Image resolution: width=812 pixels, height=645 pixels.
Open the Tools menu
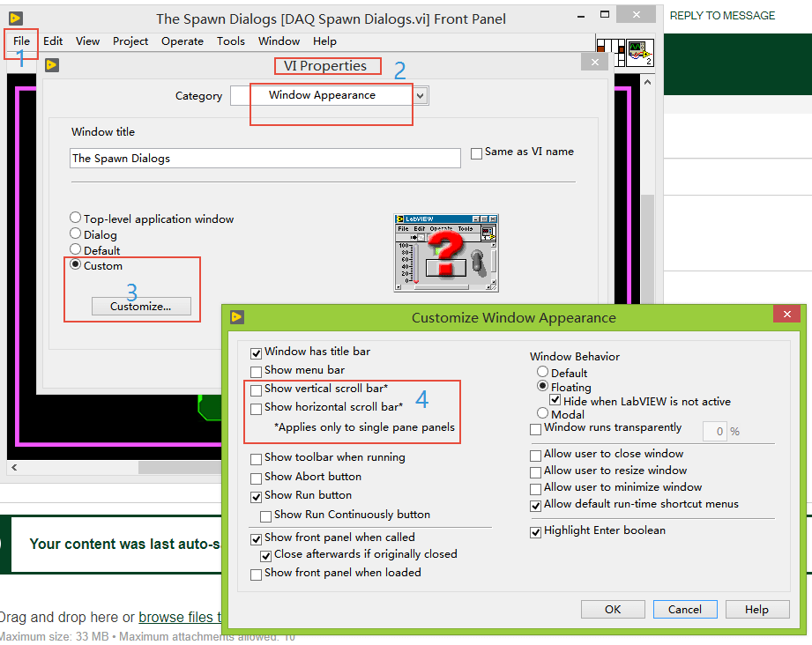pyautogui.click(x=230, y=41)
